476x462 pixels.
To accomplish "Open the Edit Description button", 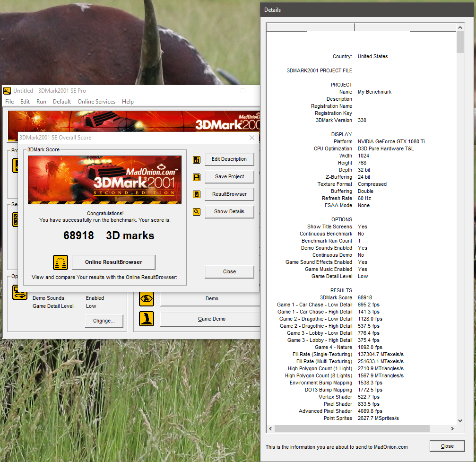I will [x=229, y=159].
